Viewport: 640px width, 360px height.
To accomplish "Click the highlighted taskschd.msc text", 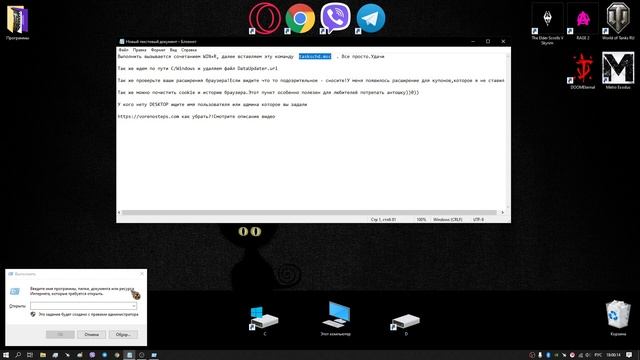I will pos(315,56).
